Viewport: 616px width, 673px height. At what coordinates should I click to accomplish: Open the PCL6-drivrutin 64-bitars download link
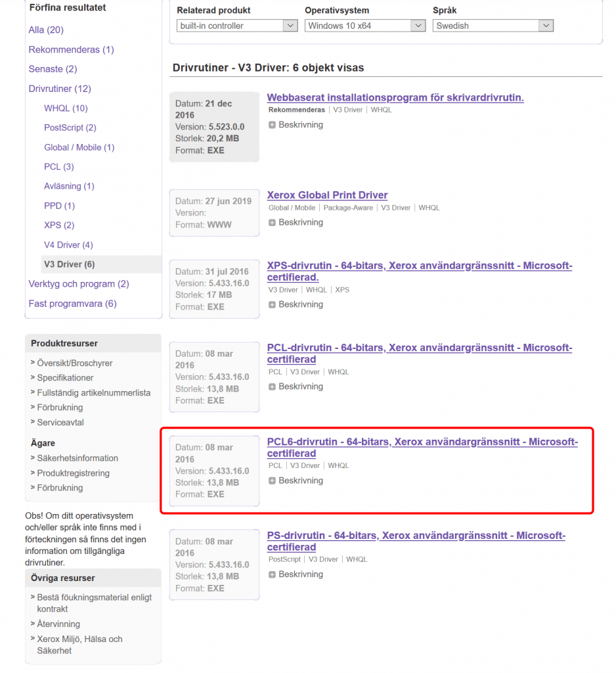(x=422, y=447)
